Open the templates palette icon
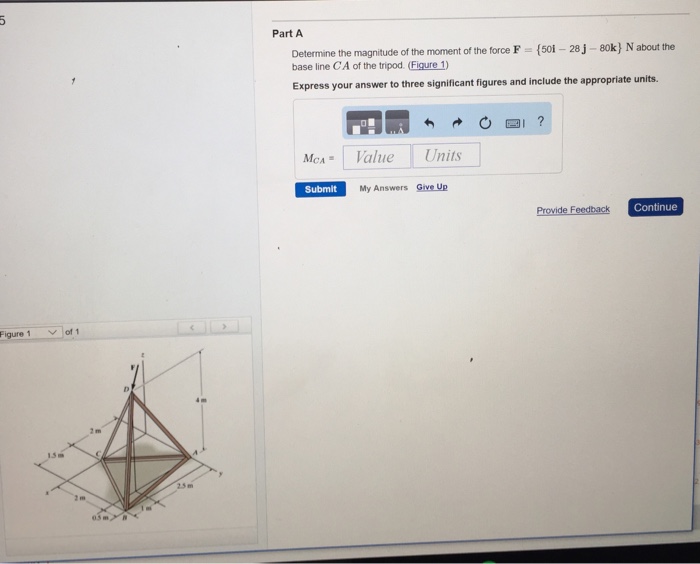Screen dimensions: 700x564 [364, 122]
